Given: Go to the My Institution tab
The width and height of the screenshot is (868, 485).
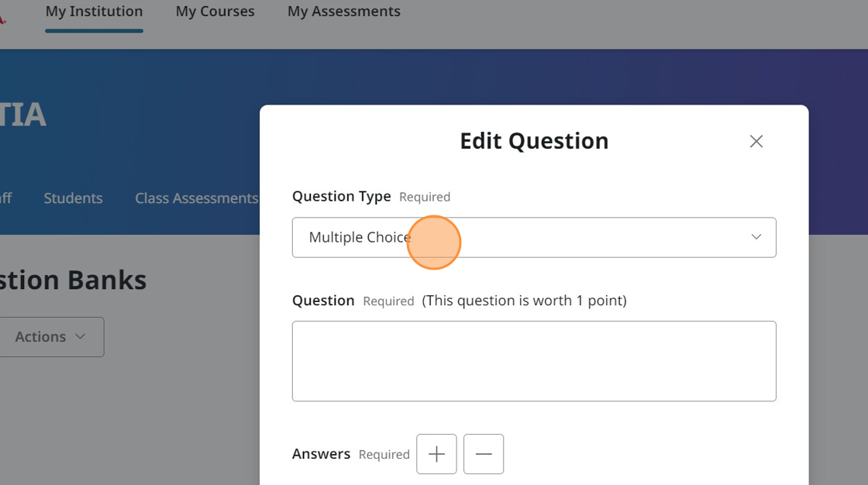Looking at the screenshot, I should [x=94, y=12].
